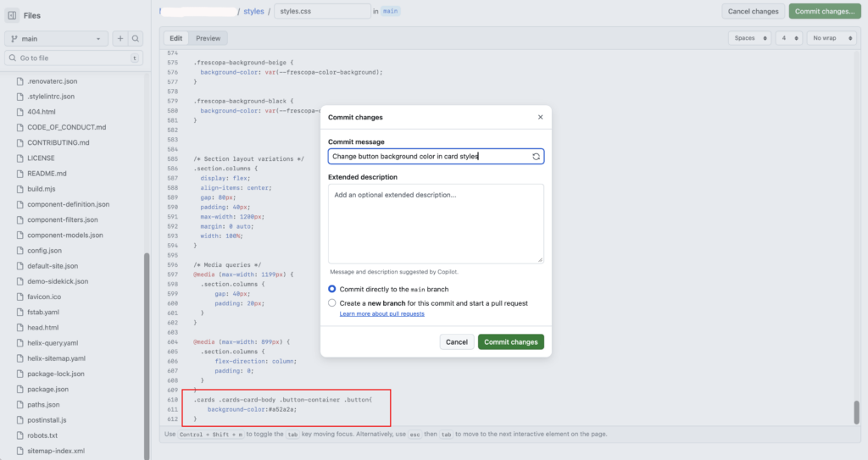
Task: Close the Commit changes dialog
Action: [x=540, y=118]
